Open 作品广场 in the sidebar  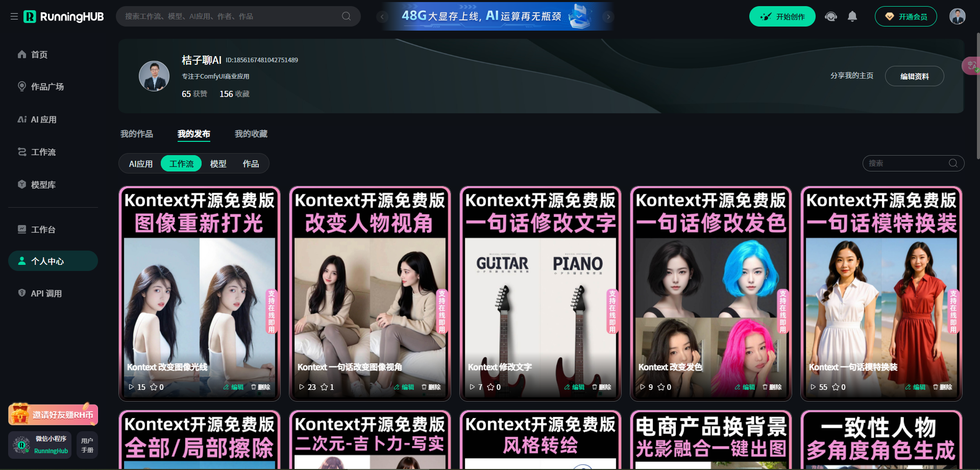point(53,86)
